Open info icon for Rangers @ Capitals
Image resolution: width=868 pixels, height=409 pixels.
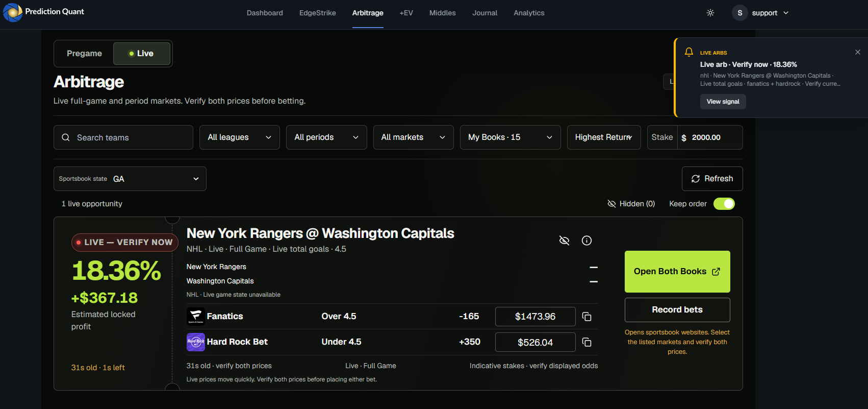click(587, 240)
